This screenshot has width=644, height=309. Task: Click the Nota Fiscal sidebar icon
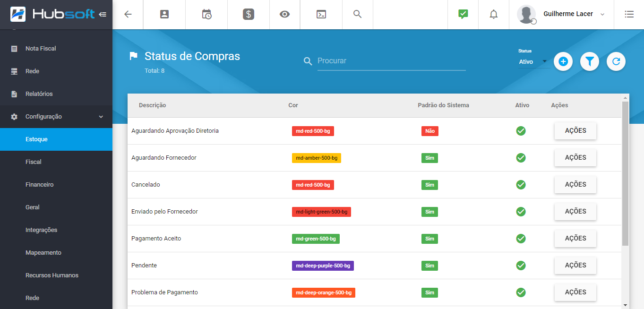pyautogui.click(x=14, y=49)
